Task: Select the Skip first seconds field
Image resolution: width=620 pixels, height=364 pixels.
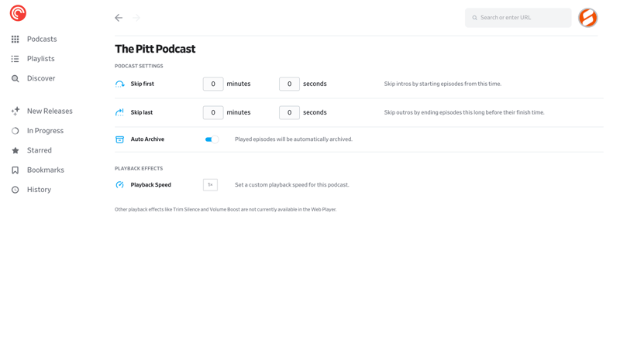Action: [289, 84]
